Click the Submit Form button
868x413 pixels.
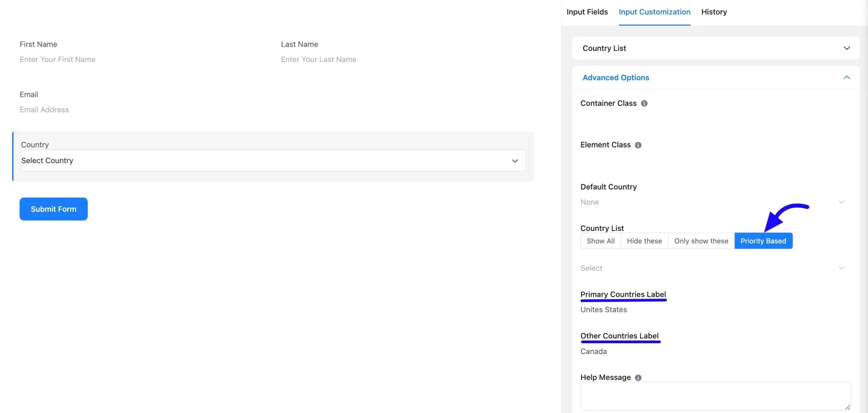54,209
